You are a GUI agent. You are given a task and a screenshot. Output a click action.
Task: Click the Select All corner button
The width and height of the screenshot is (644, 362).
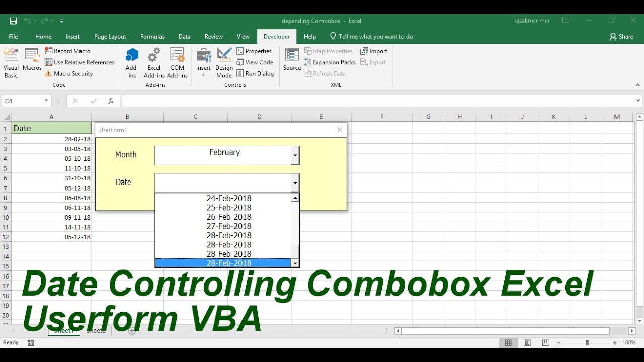coord(6,117)
